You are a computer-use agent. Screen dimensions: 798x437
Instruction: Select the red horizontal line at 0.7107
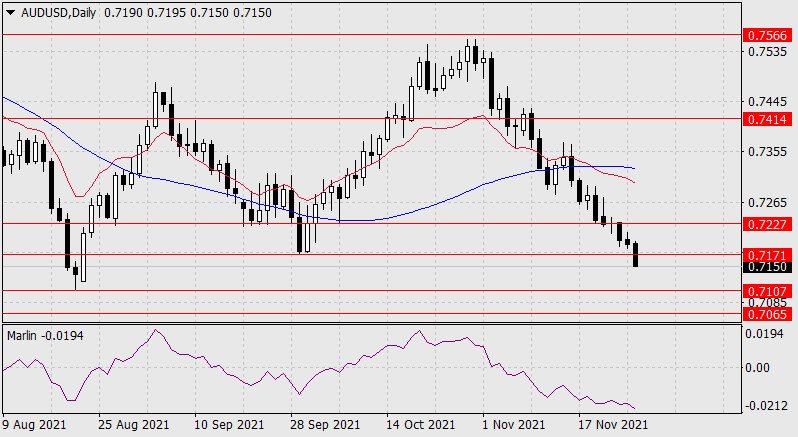point(372,290)
